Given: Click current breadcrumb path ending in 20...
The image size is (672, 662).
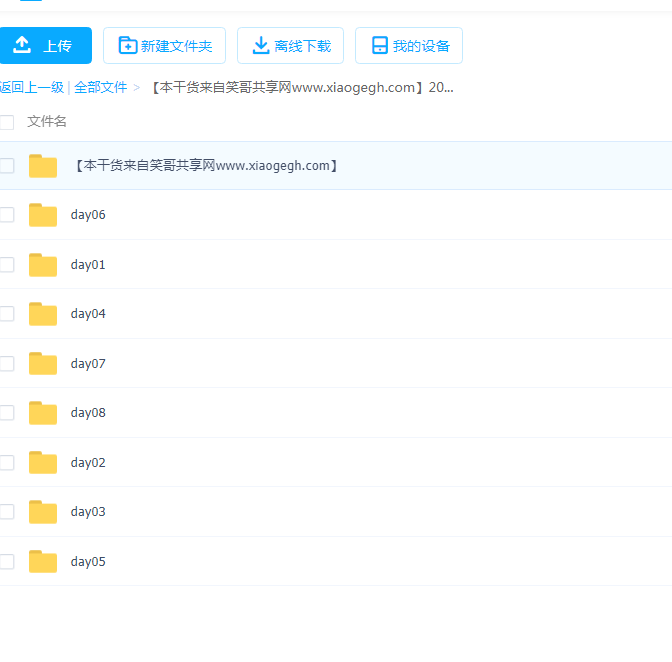Looking at the screenshot, I should click(302, 87).
